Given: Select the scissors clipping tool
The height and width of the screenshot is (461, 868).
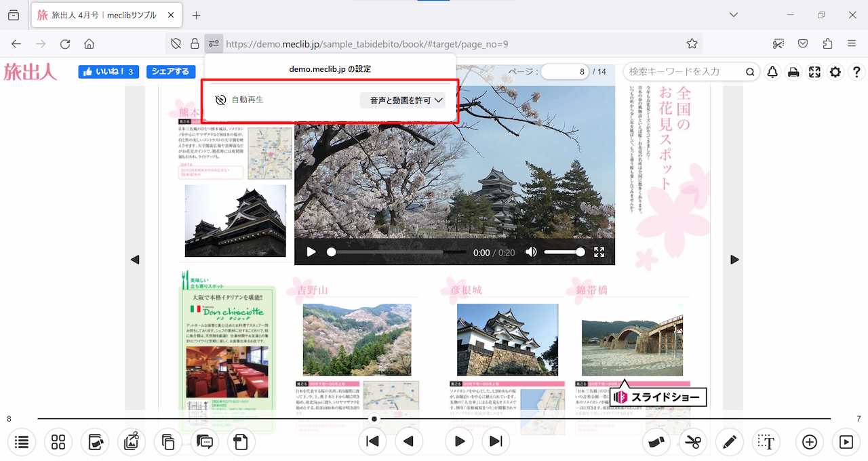Looking at the screenshot, I should [692, 442].
